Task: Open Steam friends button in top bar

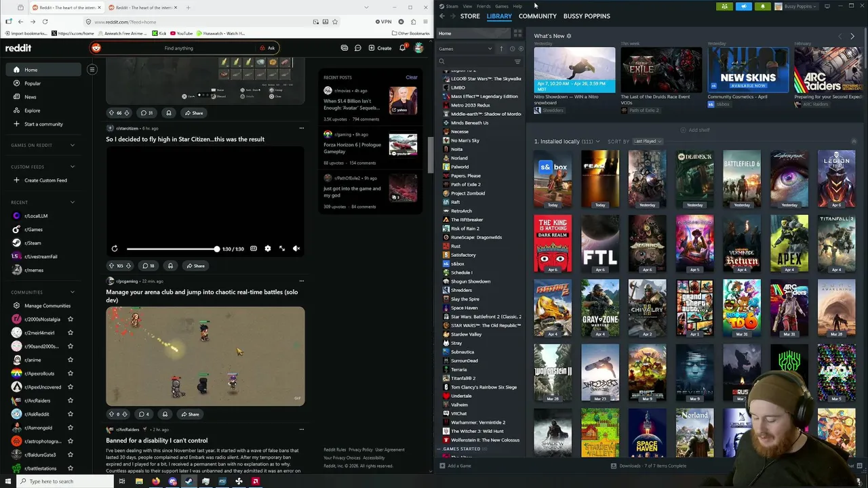Action: pos(724,6)
